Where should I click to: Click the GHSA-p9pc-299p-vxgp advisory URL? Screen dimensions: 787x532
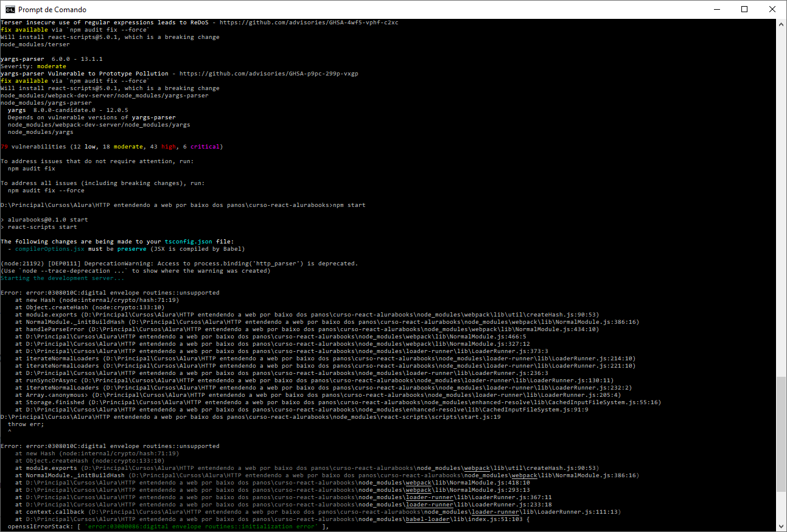pos(269,74)
